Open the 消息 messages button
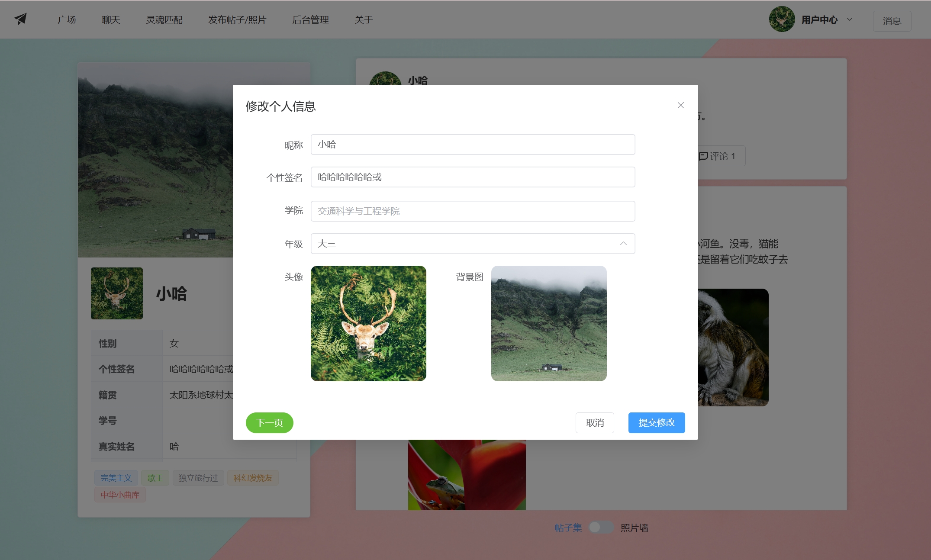 tap(892, 21)
